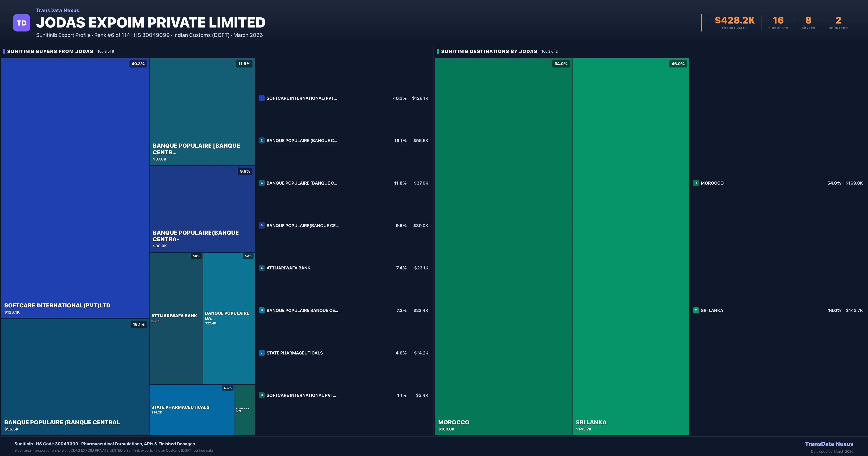Click the TransData Nexus footer brand link
This screenshot has width=868, height=456.
[829, 444]
